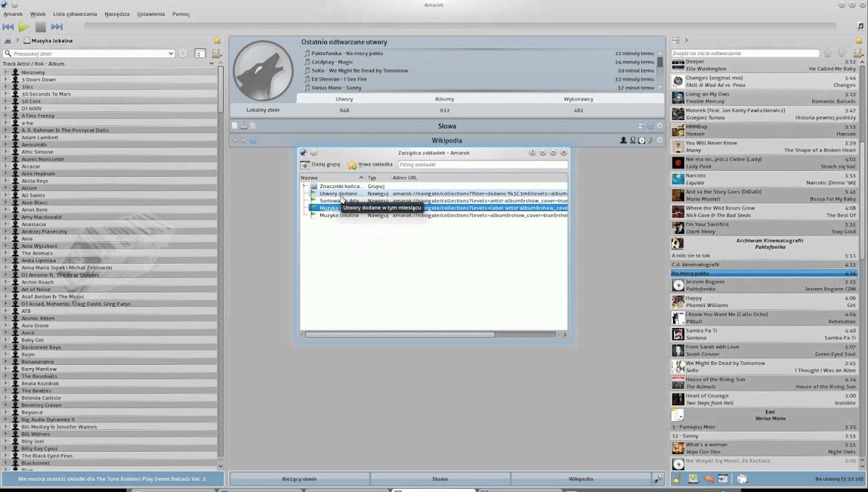868x492 pixels.
Task: Go to collection browser home icon
Action: (x=8, y=41)
